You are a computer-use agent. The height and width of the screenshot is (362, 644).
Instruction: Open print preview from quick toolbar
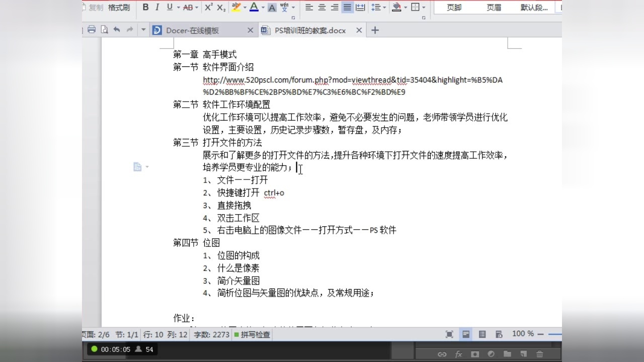[x=104, y=30]
